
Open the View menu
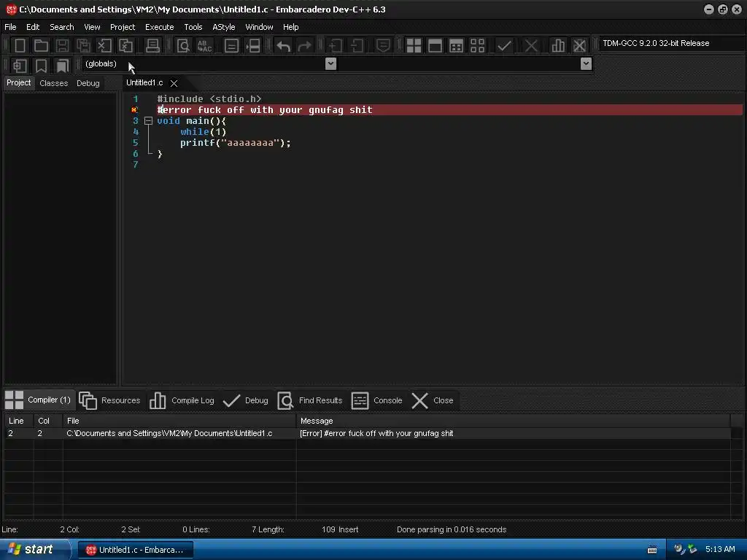(92, 27)
